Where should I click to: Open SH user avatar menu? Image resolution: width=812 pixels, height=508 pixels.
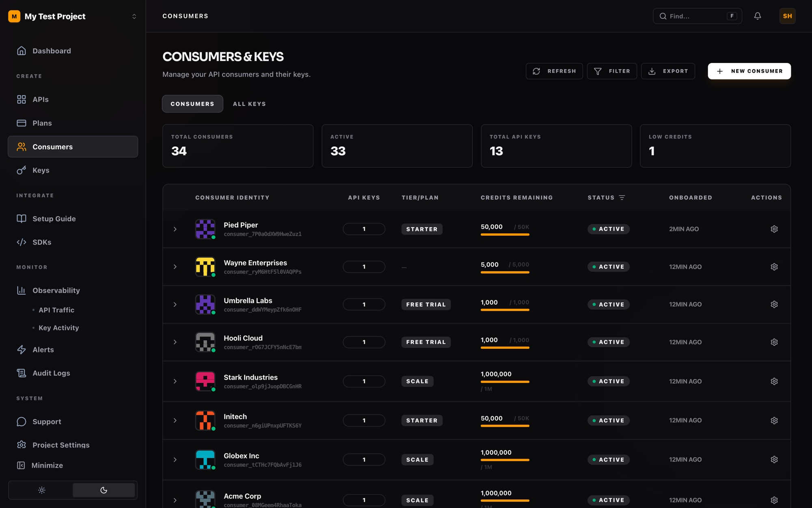787,16
